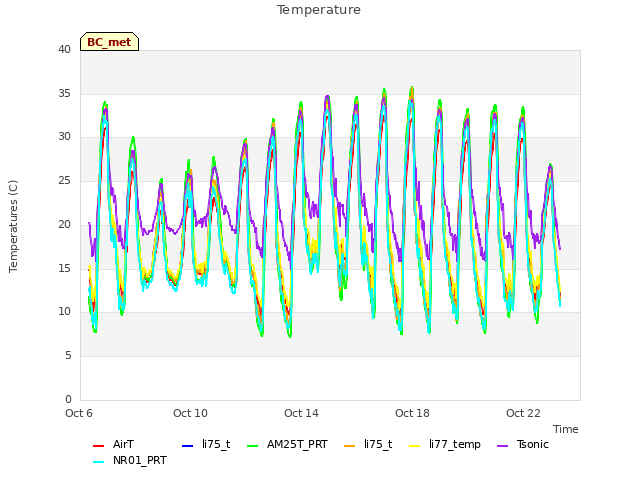Click the 30 y-axis tick label
640x480 pixels.
click(64, 137)
